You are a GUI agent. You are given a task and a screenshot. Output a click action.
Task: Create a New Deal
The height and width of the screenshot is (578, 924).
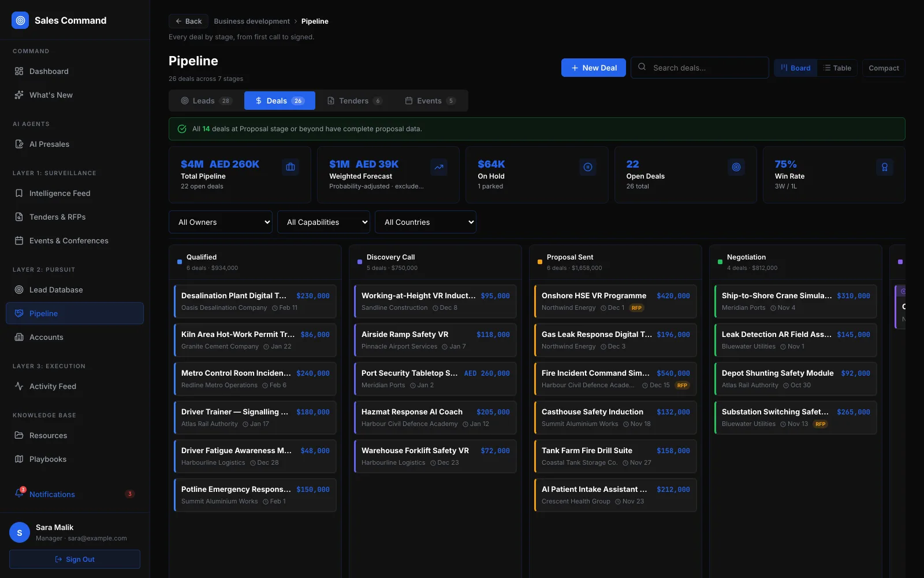[594, 68]
